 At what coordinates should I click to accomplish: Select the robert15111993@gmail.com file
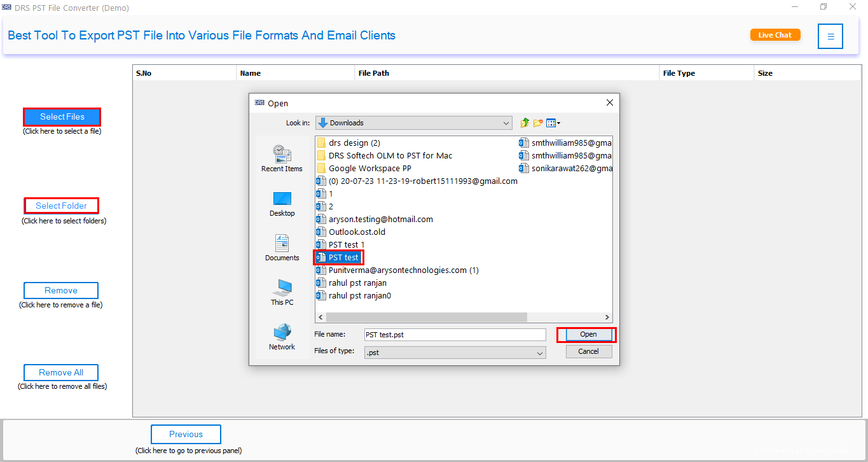(417, 181)
